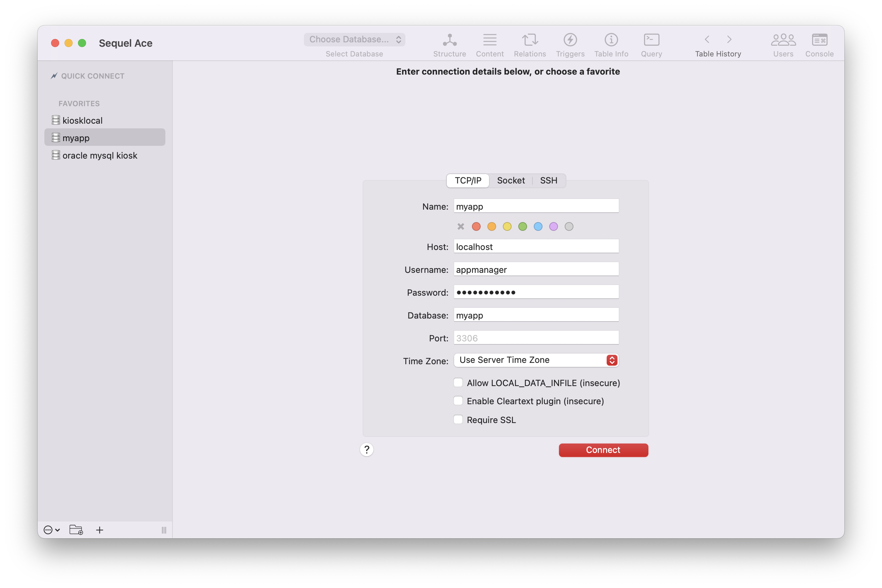The image size is (882, 588).
Task: Pick the gray color swatch
Action: (x=569, y=226)
